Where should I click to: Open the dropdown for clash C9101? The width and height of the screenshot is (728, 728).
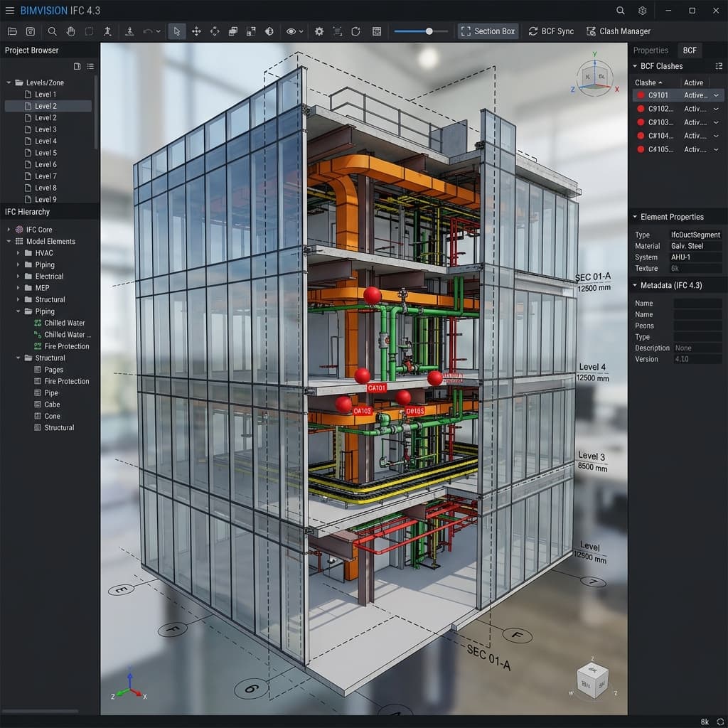pos(716,95)
